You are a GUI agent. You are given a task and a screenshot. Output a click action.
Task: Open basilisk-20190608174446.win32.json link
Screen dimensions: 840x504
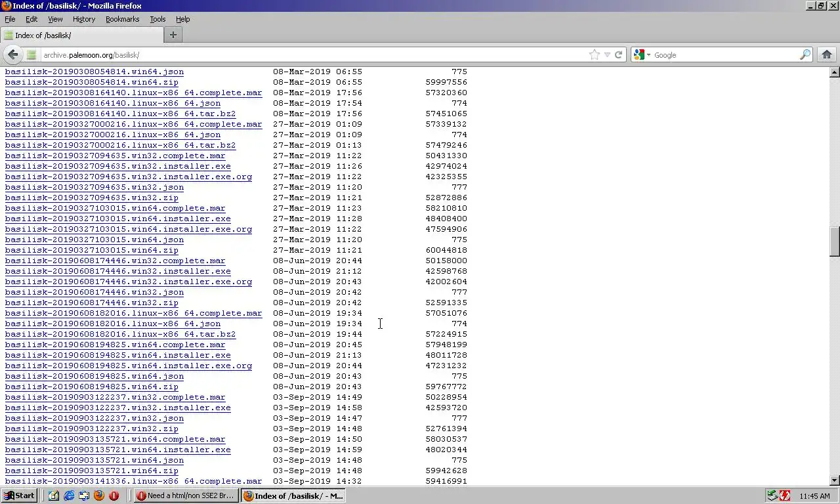coord(94,292)
